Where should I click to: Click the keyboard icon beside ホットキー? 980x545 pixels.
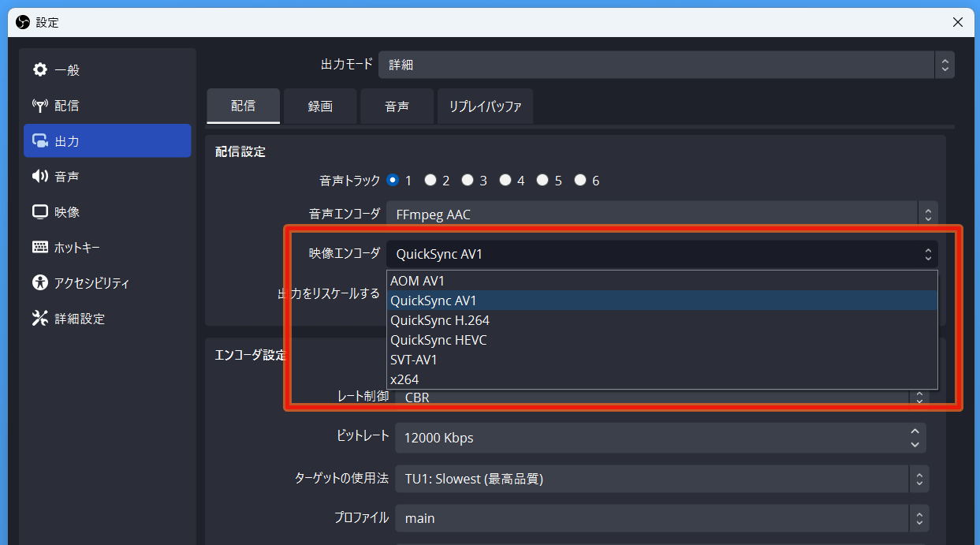pos(40,248)
